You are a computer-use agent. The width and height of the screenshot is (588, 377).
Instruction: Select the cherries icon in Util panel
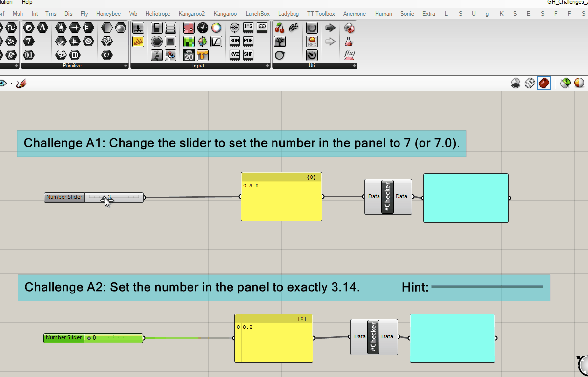(280, 28)
